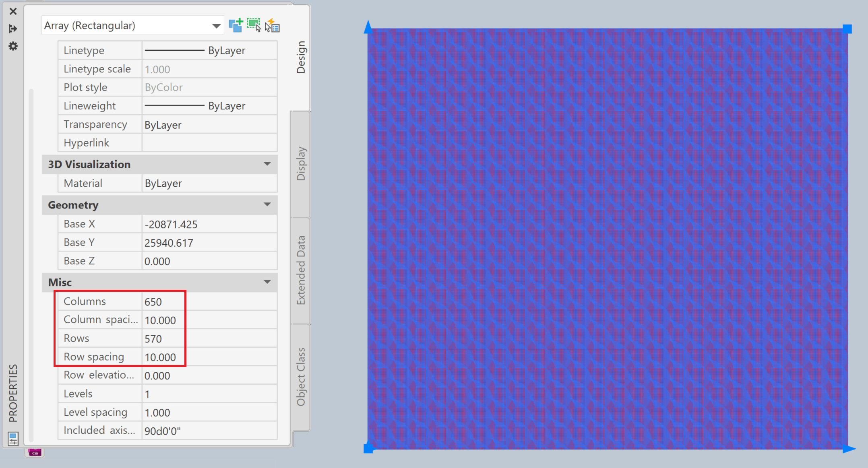The width and height of the screenshot is (868, 468).
Task: Switch to the Extended Data tab
Action: tap(301, 270)
